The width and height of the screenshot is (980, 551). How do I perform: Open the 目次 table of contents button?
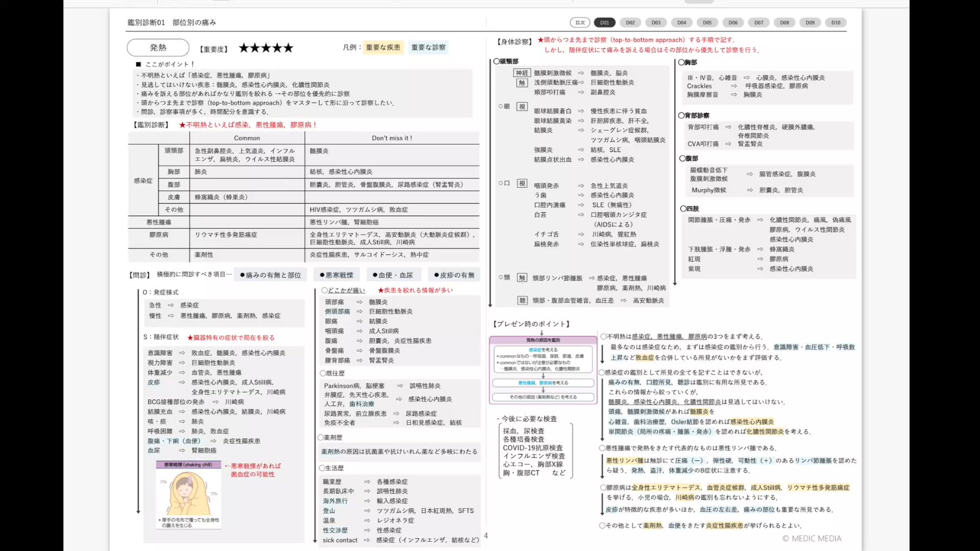pyautogui.click(x=580, y=22)
